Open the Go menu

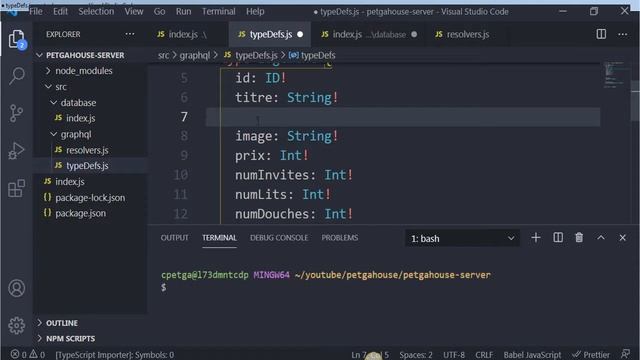click(159, 11)
